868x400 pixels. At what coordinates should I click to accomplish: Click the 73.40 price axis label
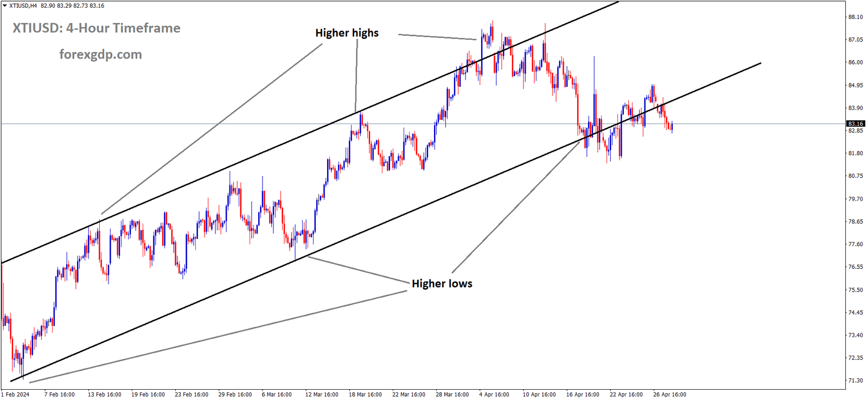click(856, 335)
